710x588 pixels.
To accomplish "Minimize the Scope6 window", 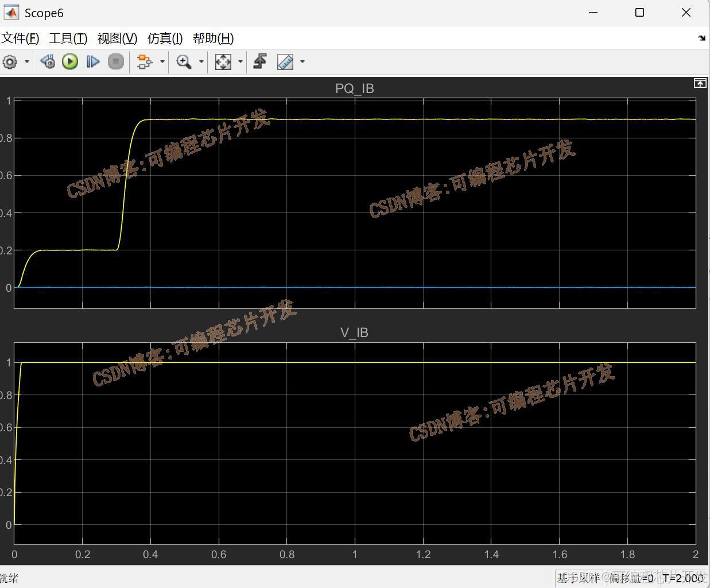I will coord(593,13).
